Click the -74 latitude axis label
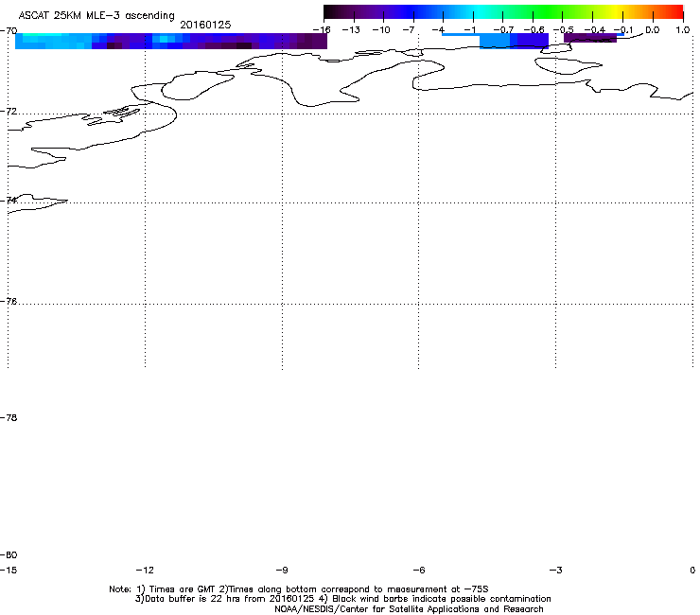 (9, 200)
